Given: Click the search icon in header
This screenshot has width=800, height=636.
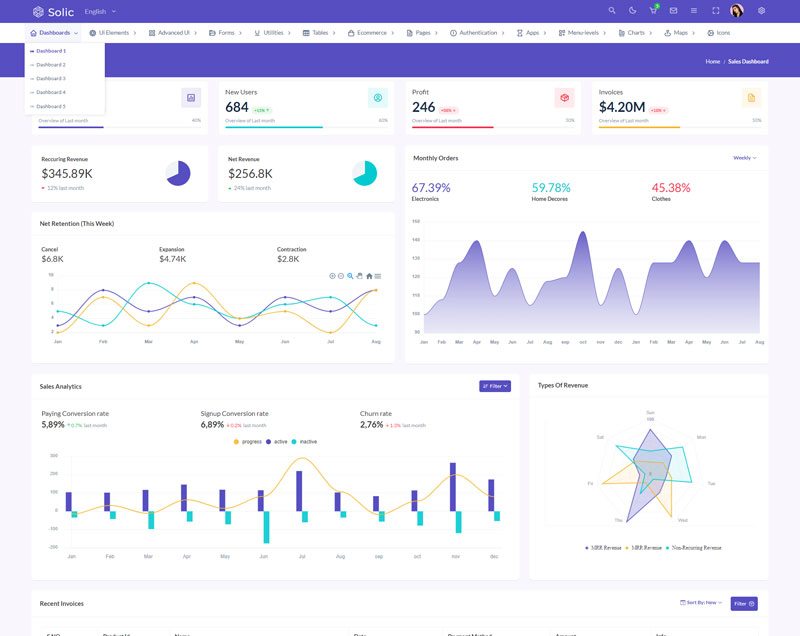Looking at the screenshot, I should 612,11.
